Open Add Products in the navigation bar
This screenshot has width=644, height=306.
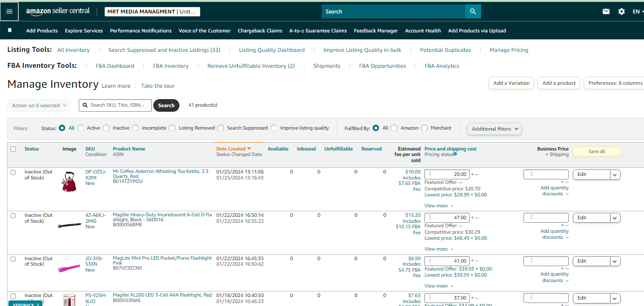pos(42,30)
